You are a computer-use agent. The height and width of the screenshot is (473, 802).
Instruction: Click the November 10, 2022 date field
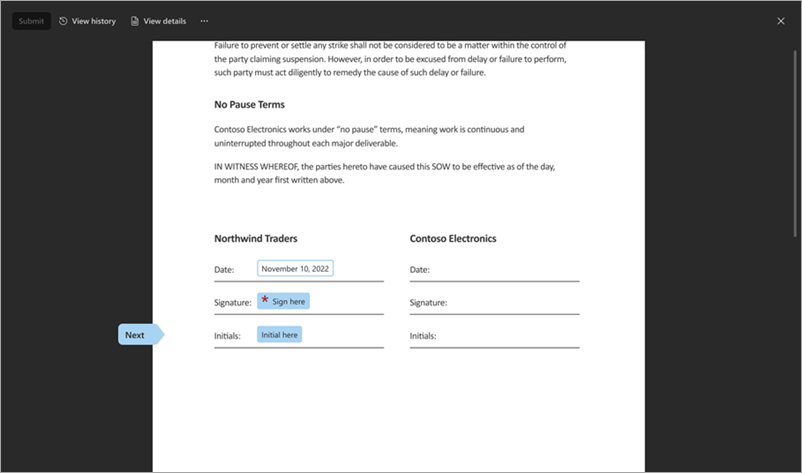(x=295, y=269)
